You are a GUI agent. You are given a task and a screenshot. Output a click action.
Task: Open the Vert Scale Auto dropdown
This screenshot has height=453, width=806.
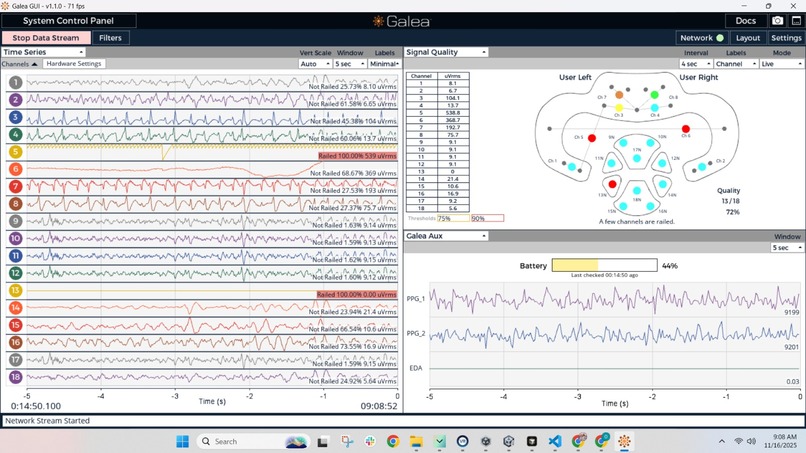[315, 64]
